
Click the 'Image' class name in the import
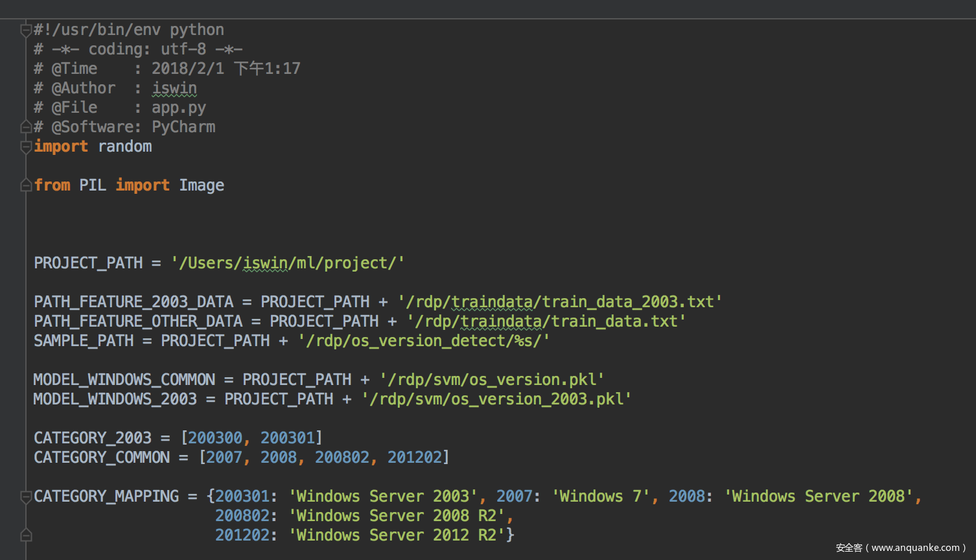(202, 185)
